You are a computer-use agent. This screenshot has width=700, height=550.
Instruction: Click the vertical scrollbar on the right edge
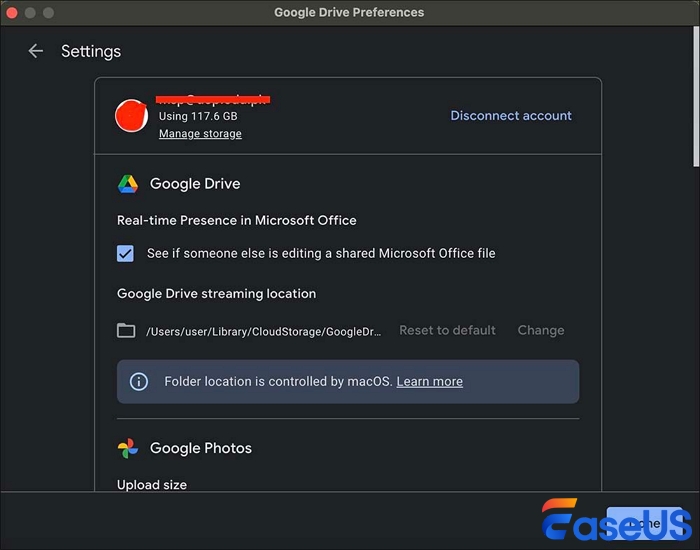694,100
